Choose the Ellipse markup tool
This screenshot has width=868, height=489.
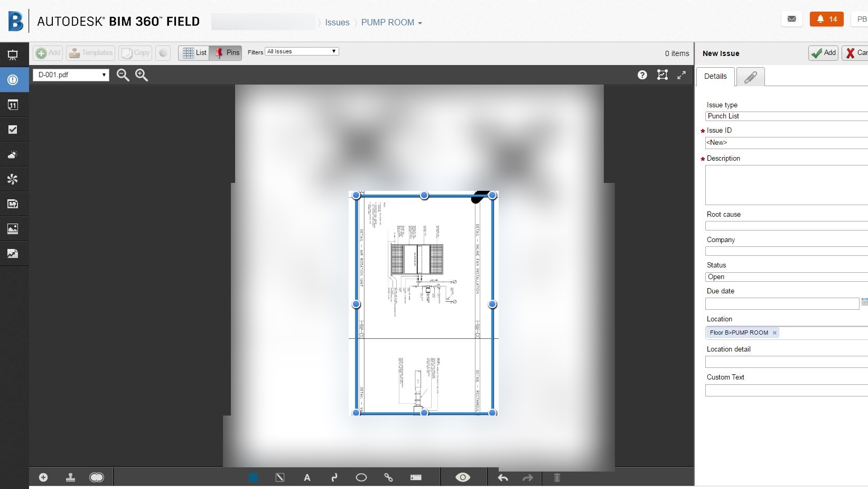(x=361, y=477)
